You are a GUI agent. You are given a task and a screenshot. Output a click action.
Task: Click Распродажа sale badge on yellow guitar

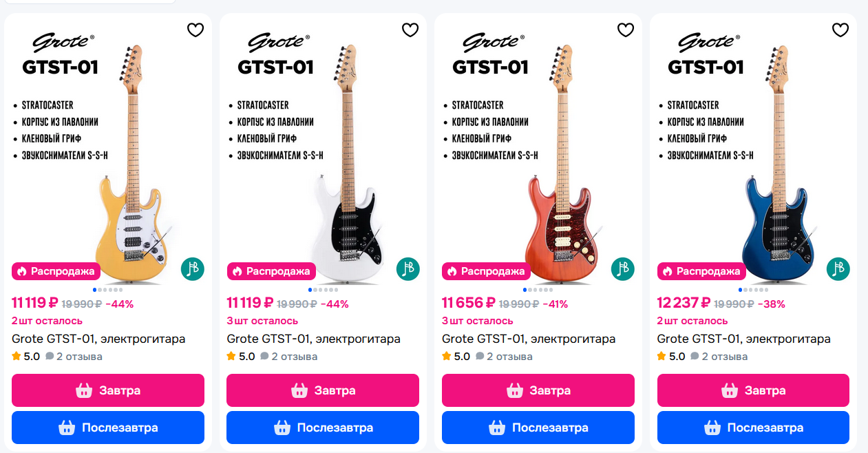pyautogui.click(x=56, y=271)
